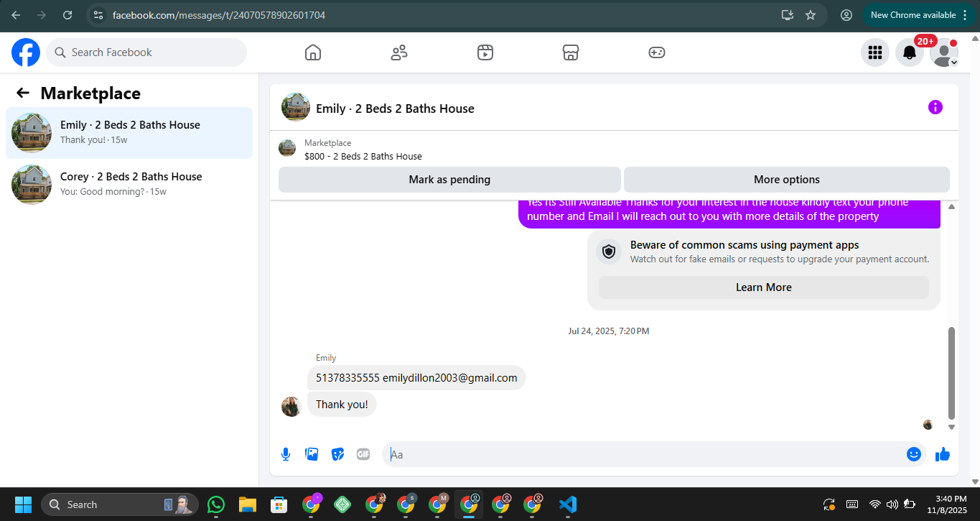980x521 pixels.
Task: Open Microsoft Store from the taskbar
Action: pos(279,504)
